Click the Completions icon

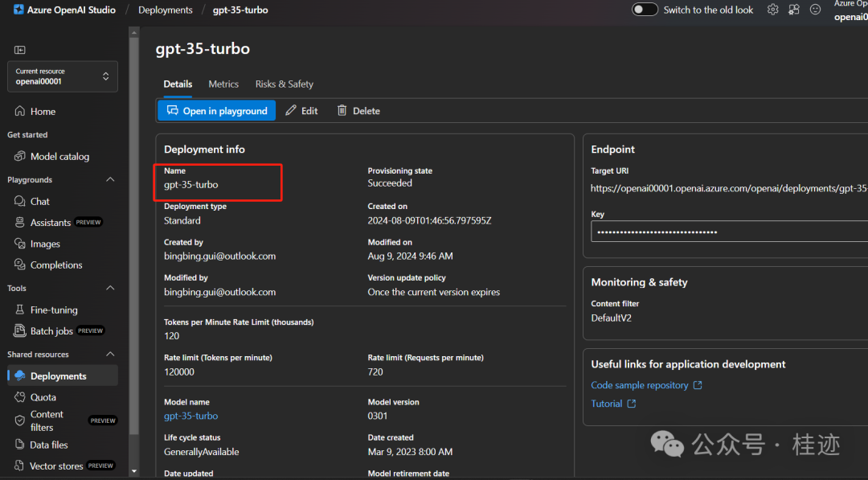click(20, 265)
